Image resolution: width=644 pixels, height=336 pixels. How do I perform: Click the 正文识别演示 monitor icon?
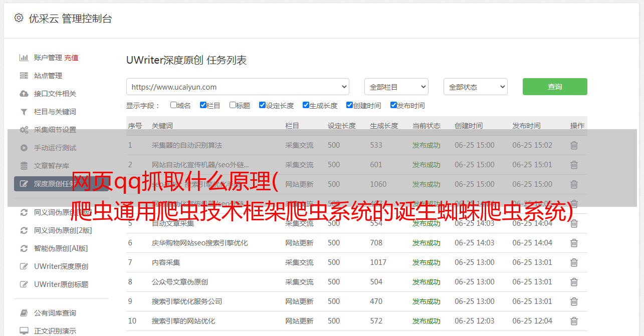click(24, 331)
